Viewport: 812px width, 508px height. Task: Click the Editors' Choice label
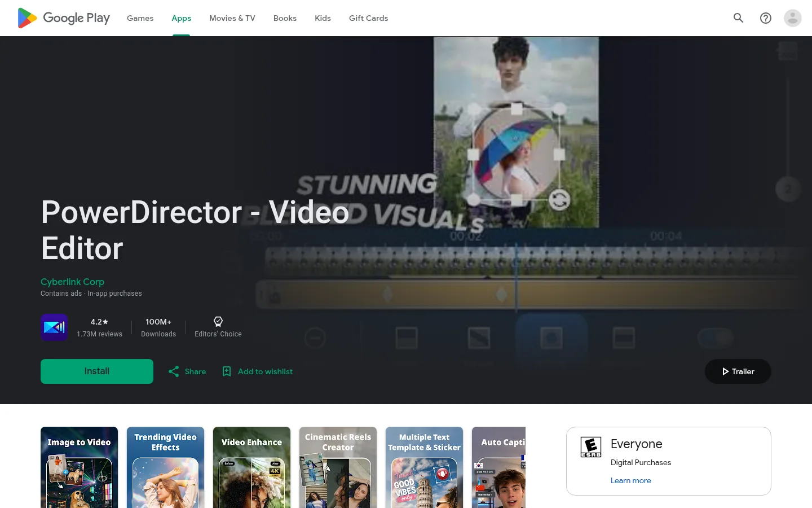point(218,334)
